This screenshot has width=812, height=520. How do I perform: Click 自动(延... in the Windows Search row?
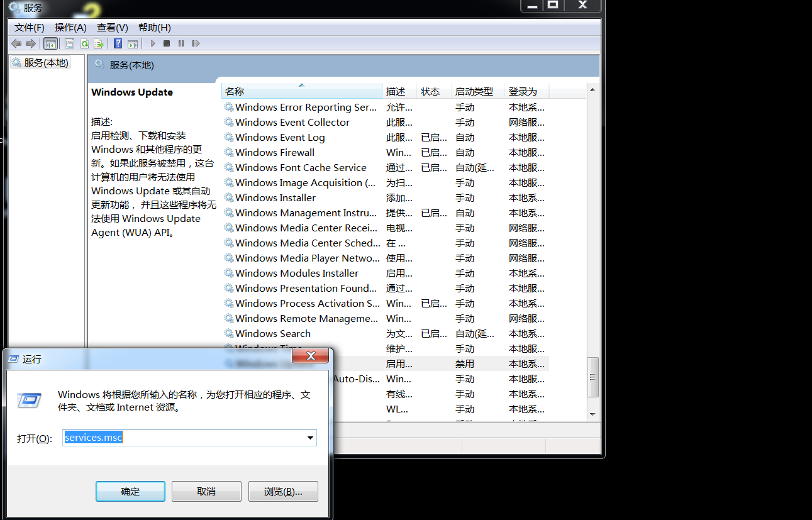pos(475,333)
